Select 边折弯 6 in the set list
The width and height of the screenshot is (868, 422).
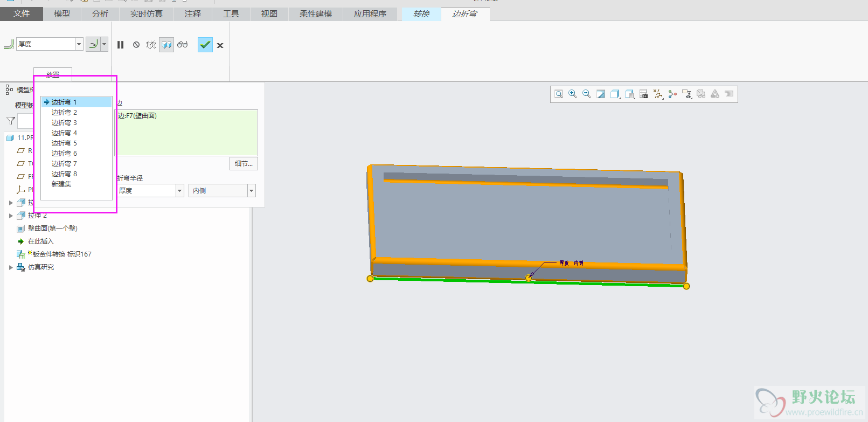point(77,154)
